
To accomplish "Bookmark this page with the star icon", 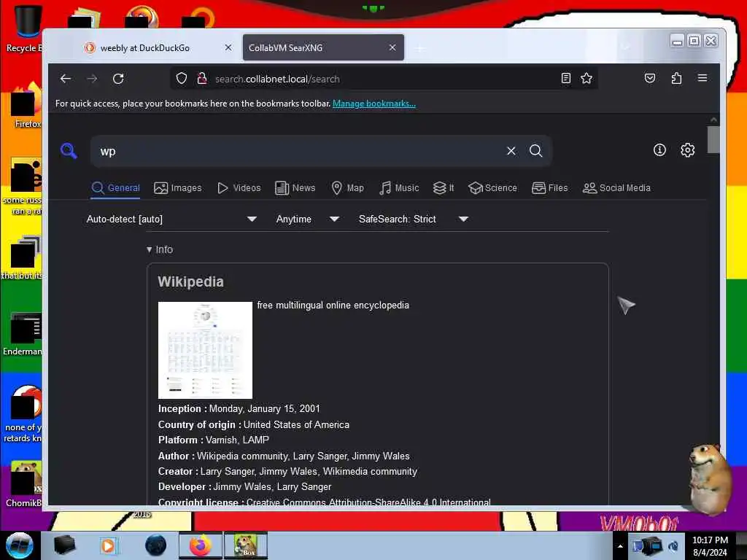I will [x=587, y=79].
